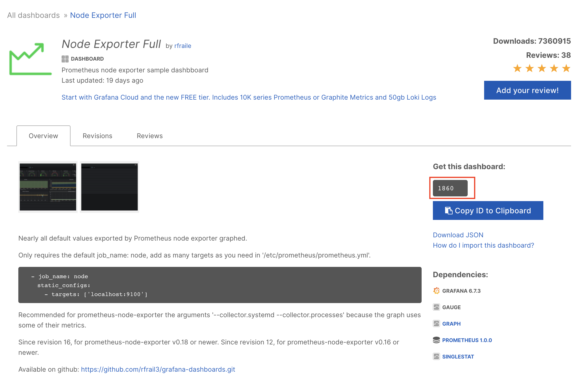Click the dashboard grid icon beside DASHBOARD

point(65,59)
